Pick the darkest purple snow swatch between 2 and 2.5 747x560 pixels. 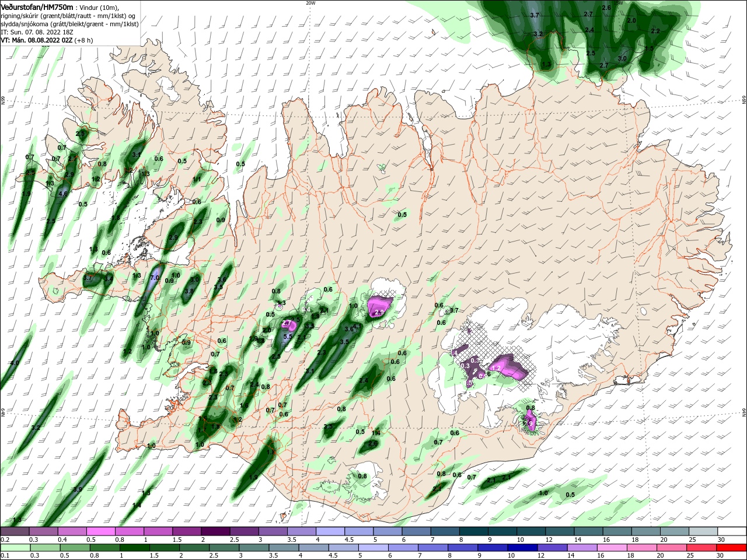click(216, 531)
